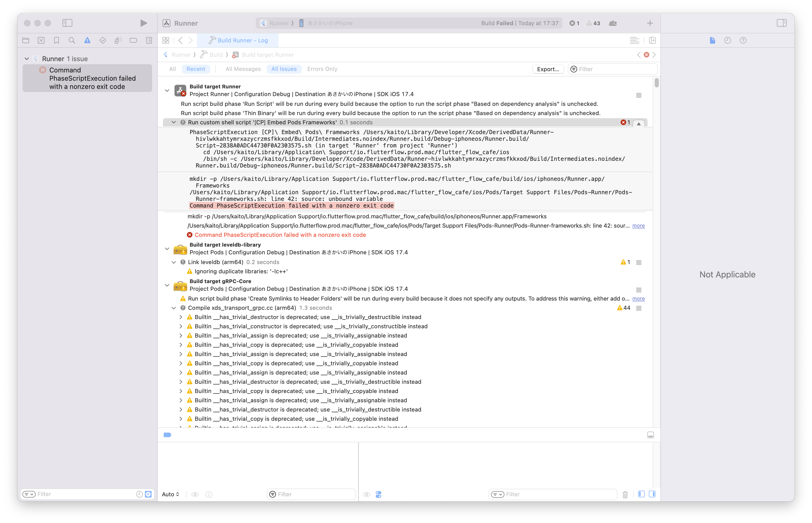Image resolution: width=812 pixels, height=523 pixels.
Task: Open the Quick Help inspector icon
Action: (743, 40)
